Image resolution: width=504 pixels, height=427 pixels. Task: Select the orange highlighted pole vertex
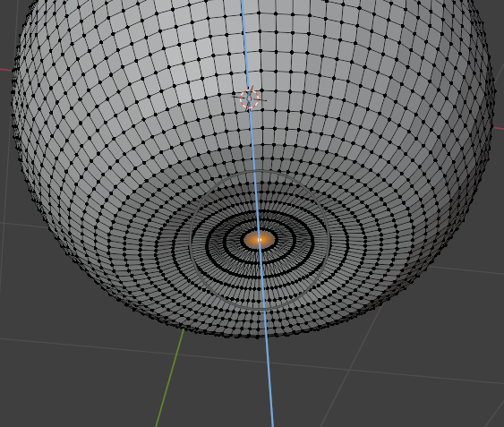(260, 240)
